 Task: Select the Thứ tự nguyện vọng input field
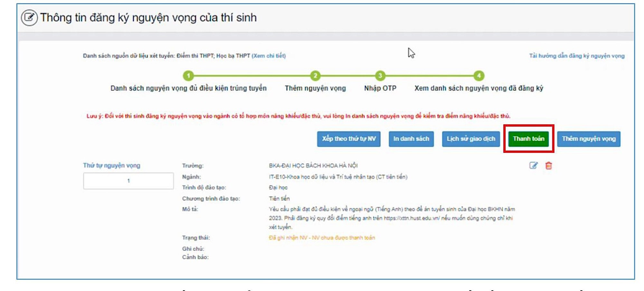point(128,181)
